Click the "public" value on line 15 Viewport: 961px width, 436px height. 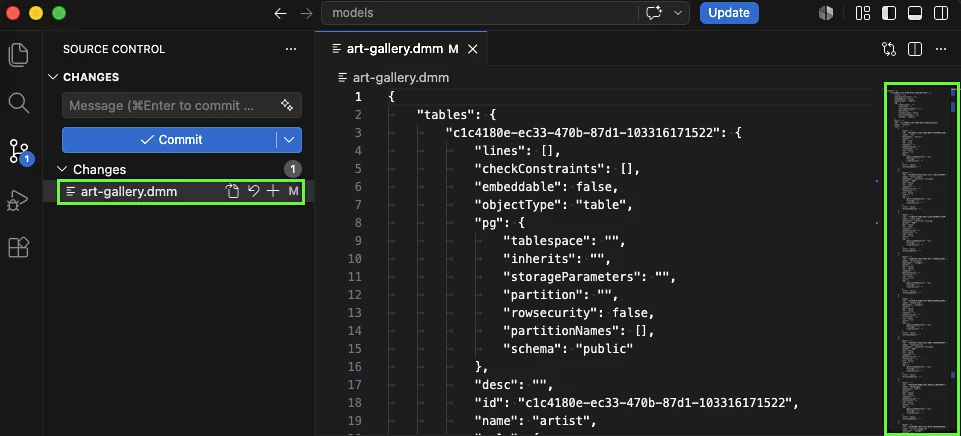tap(604, 349)
